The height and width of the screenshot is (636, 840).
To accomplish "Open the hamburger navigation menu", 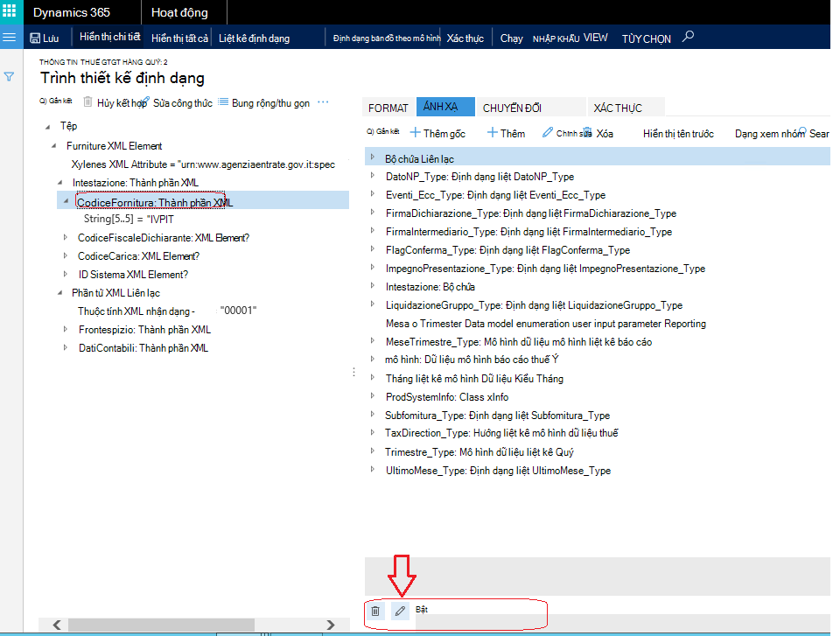I will point(10,38).
